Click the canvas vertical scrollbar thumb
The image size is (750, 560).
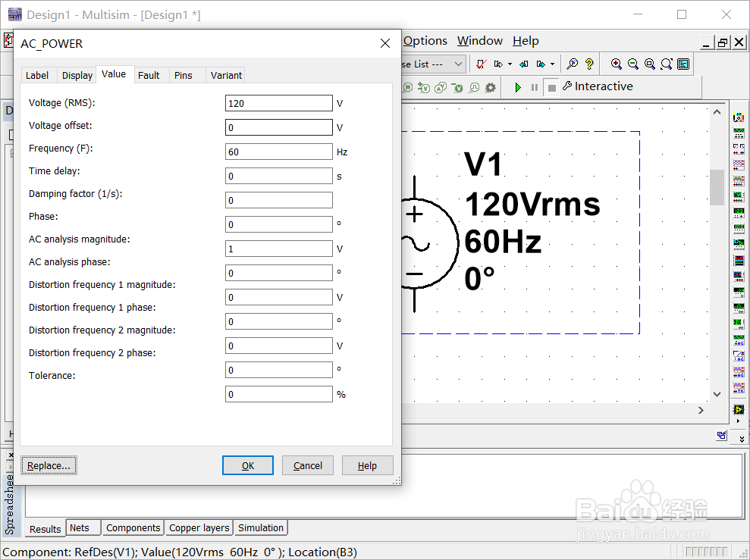click(x=717, y=187)
